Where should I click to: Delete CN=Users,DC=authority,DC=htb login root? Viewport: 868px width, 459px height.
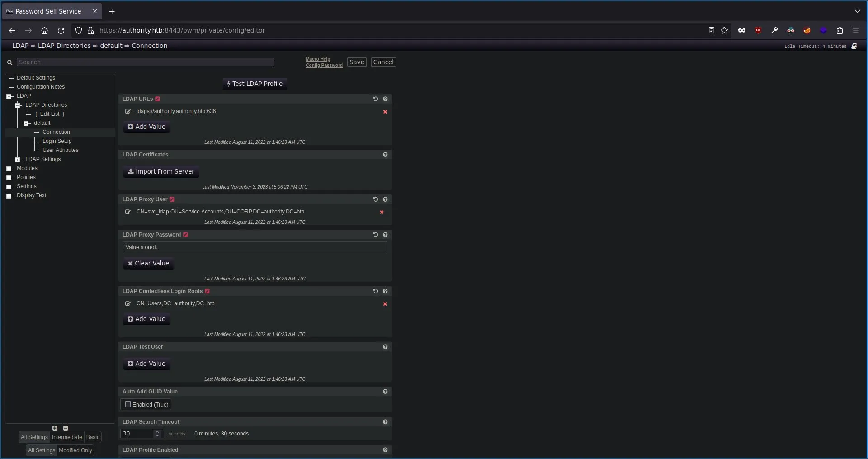pos(385,304)
